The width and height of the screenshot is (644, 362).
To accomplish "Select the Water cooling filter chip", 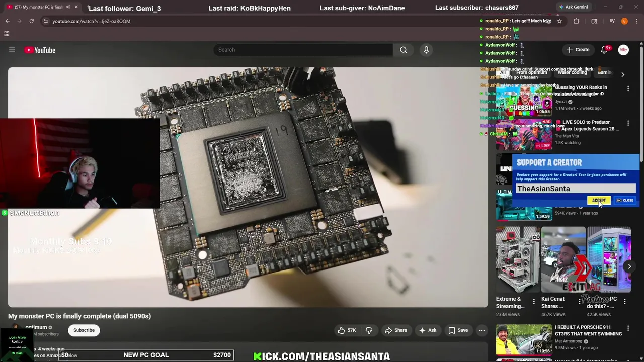I will 572,73.
